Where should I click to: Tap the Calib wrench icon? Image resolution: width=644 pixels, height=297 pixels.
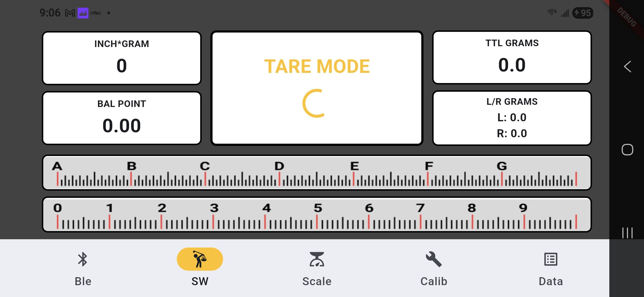[x=434, y=259]
